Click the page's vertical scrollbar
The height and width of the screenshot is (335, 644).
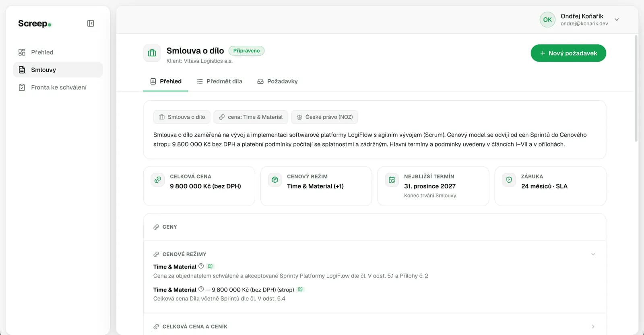click(636, 89)
